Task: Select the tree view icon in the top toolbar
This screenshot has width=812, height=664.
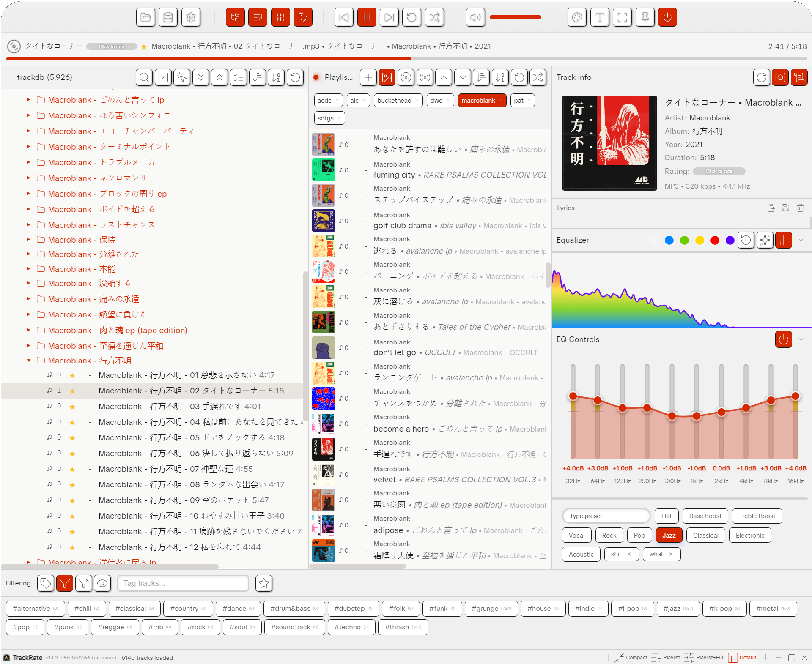Action: coord(235,17)
